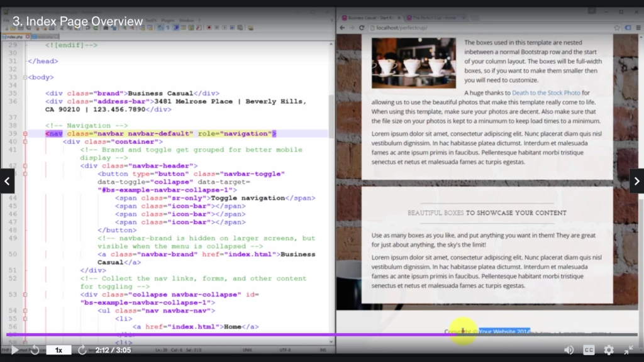Rewind the video a few seconds
The width and height of the screenshot is (644, 362).
tap(35, 350)
